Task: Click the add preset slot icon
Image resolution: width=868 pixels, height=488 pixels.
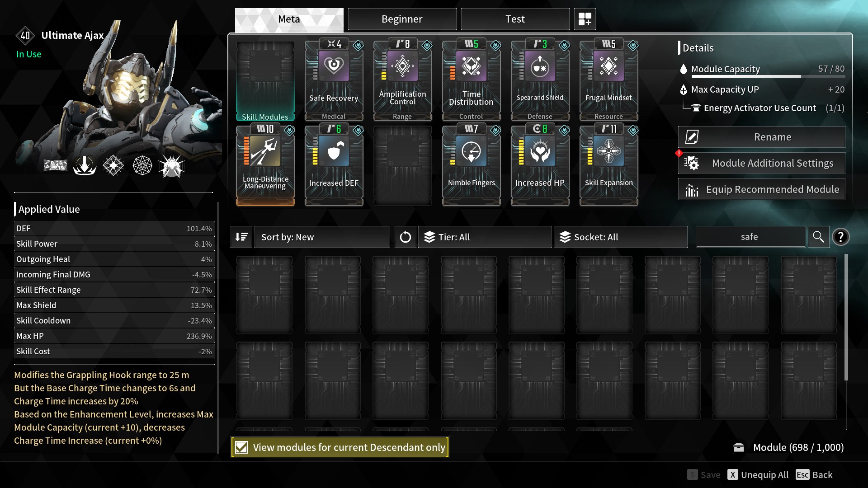Action: 585,19
